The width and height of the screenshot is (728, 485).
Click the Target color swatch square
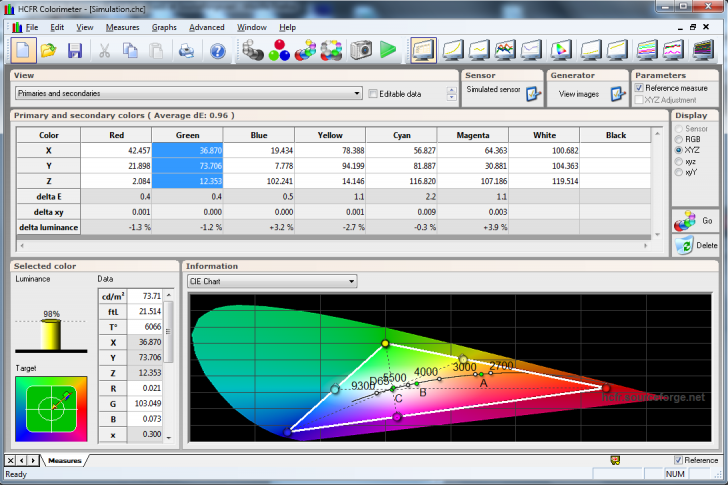50,407
